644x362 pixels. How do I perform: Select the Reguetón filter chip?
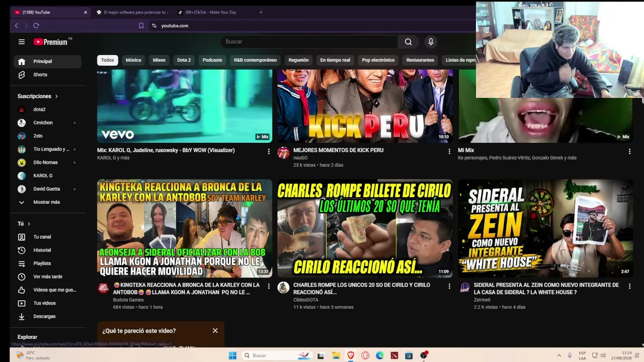298,60
